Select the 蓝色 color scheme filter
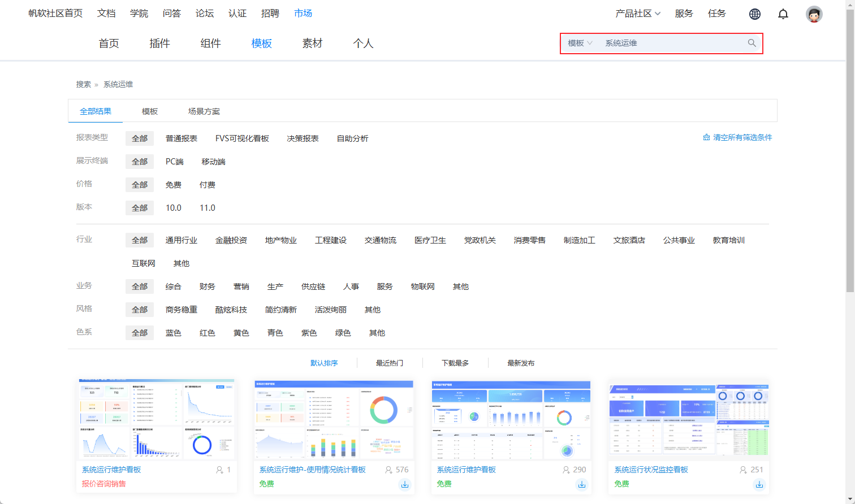This screenshot has width=855, height=504. [x=173, y=333]
